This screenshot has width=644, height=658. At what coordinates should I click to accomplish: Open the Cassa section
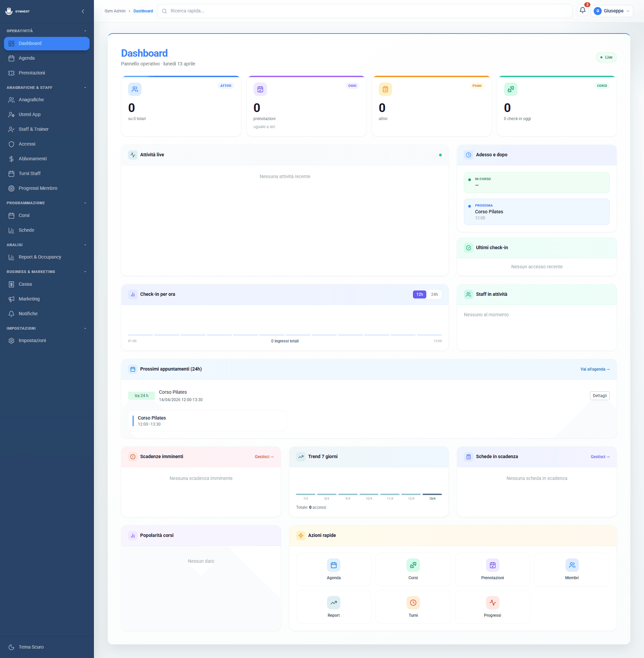25,284
